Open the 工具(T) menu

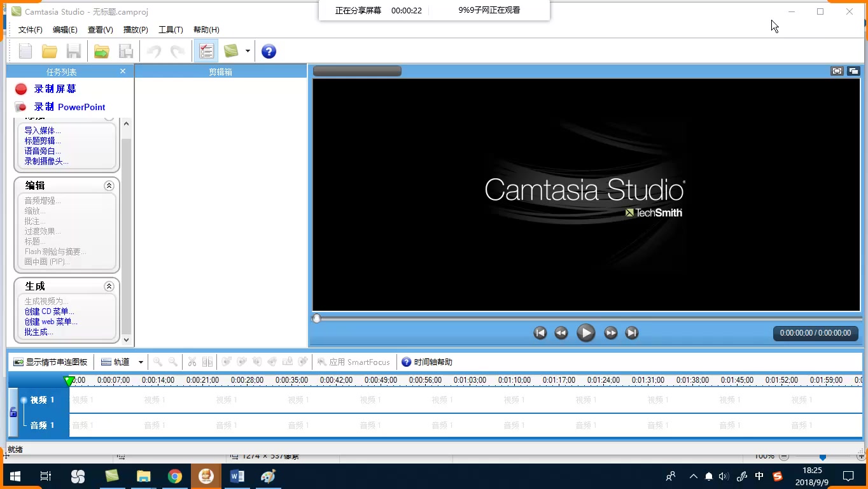click(x=171, y=30)
